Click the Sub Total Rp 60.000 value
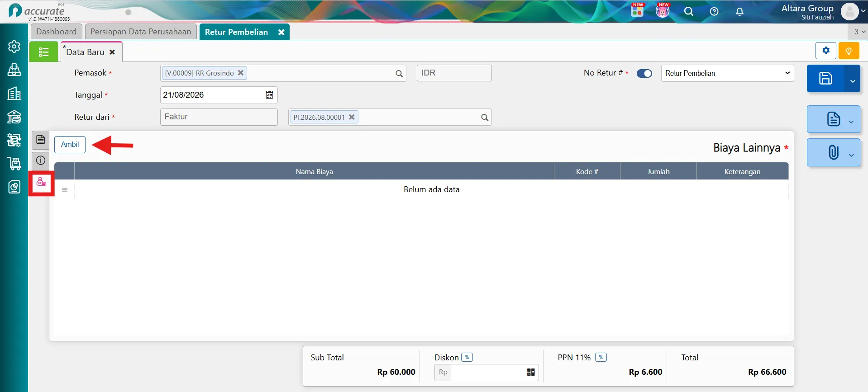This screenshot has height=392, width=868. (396, 372)
